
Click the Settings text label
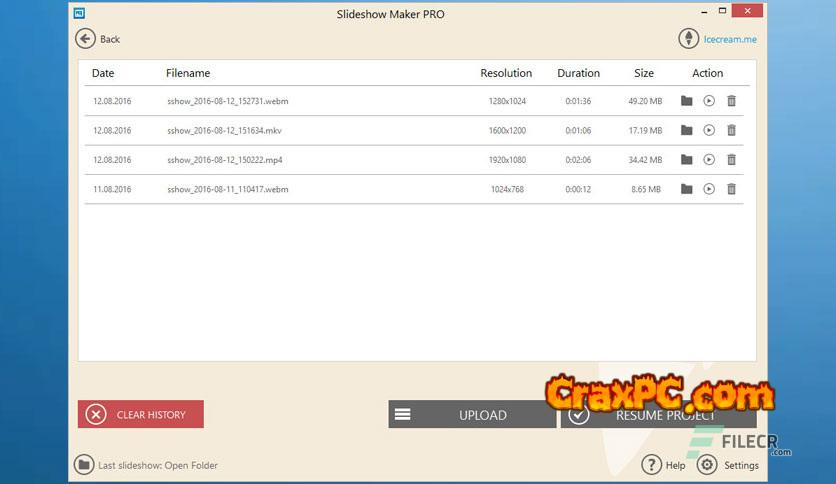[x=741, y=465]
